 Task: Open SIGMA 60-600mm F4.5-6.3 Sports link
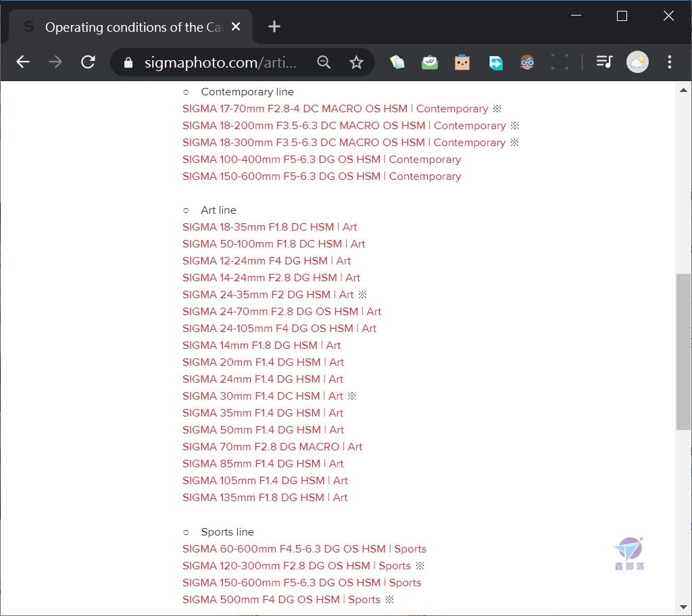305,549
